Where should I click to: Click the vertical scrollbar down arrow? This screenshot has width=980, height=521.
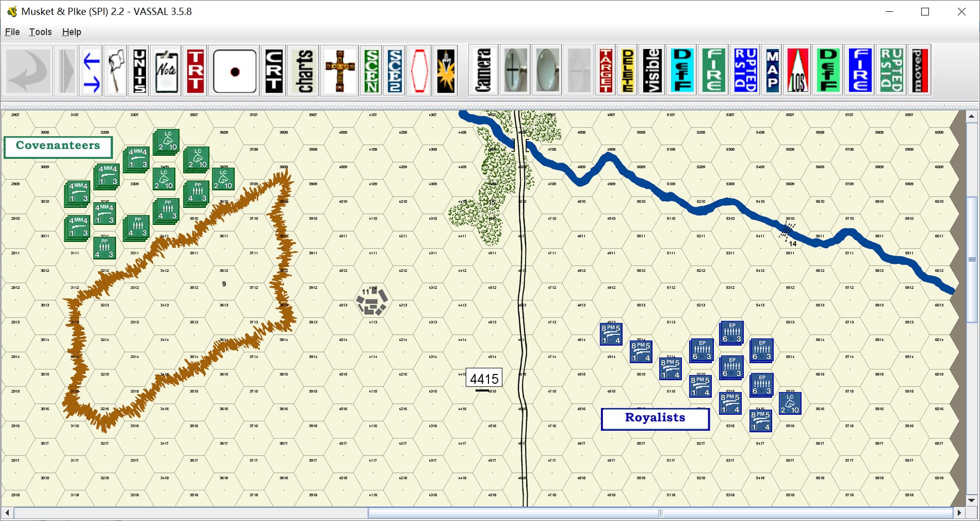point(971,500)
